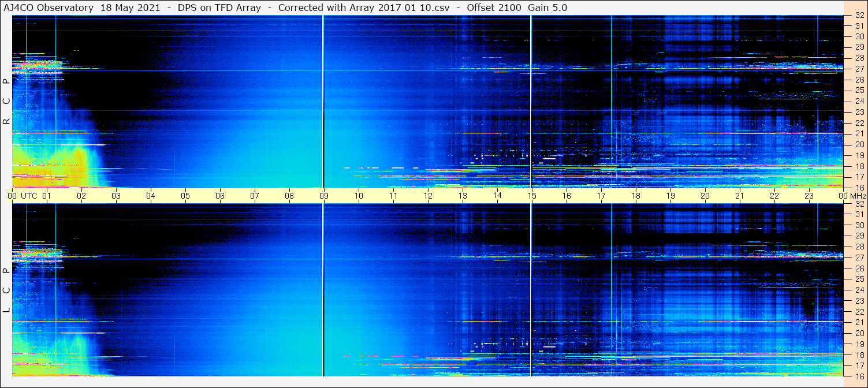
Task: Click the 30 MHz label of RCP frequency scale
Action: [859, 36]
